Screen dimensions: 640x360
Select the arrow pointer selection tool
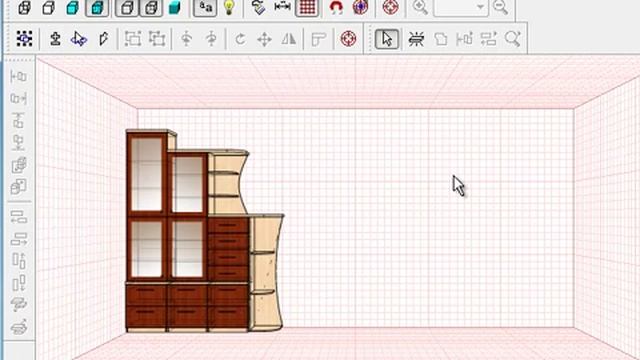(x=387, y=39)
